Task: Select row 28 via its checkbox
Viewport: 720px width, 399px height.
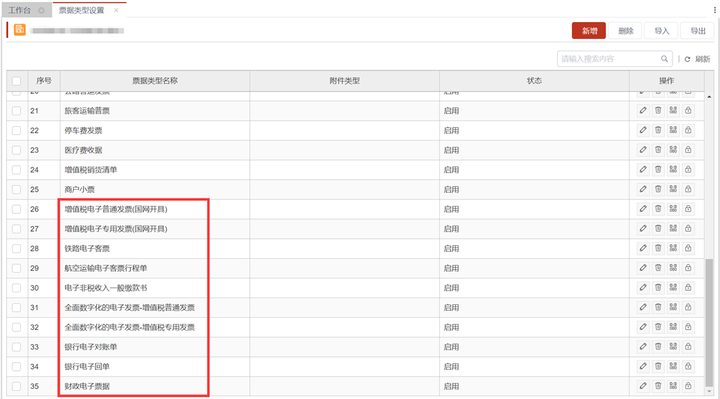Action: (x=17, y=248)
